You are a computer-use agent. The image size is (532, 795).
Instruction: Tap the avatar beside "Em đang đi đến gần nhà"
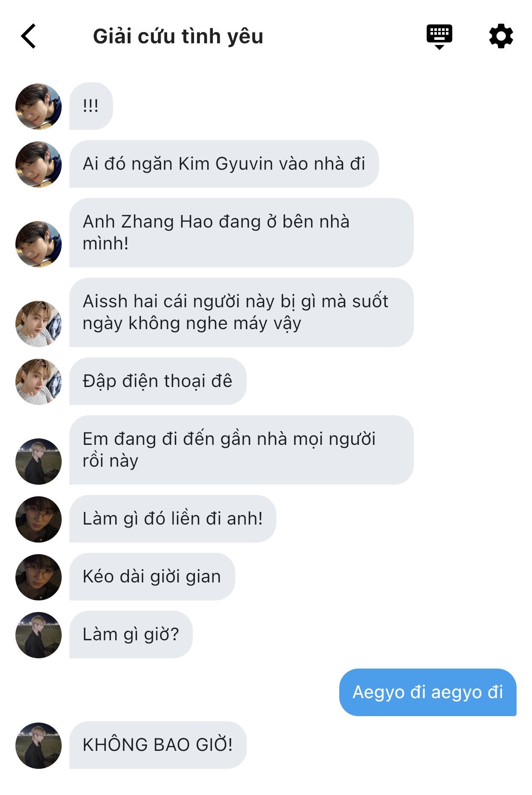[x=39, y=461]
